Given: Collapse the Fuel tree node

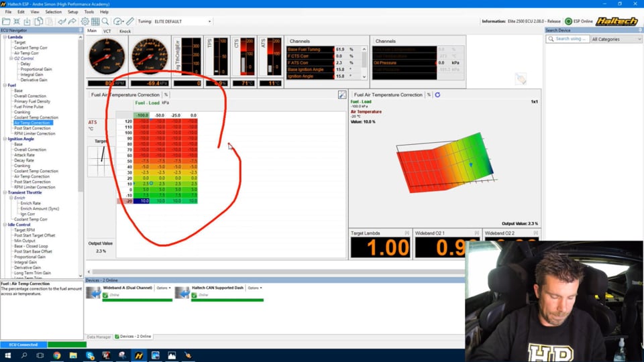Looking at the screenshot, I should 5,85.
